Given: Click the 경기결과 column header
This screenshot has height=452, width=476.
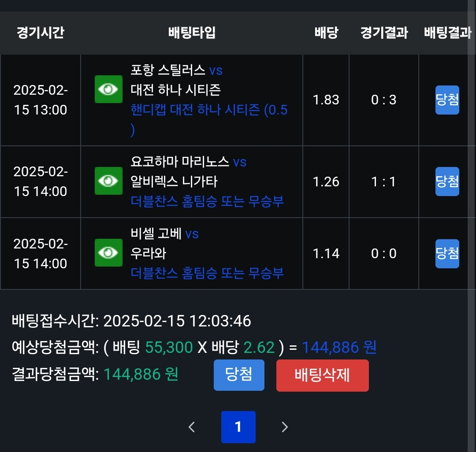Looking at the screenshot, I should tap(384, 33).
